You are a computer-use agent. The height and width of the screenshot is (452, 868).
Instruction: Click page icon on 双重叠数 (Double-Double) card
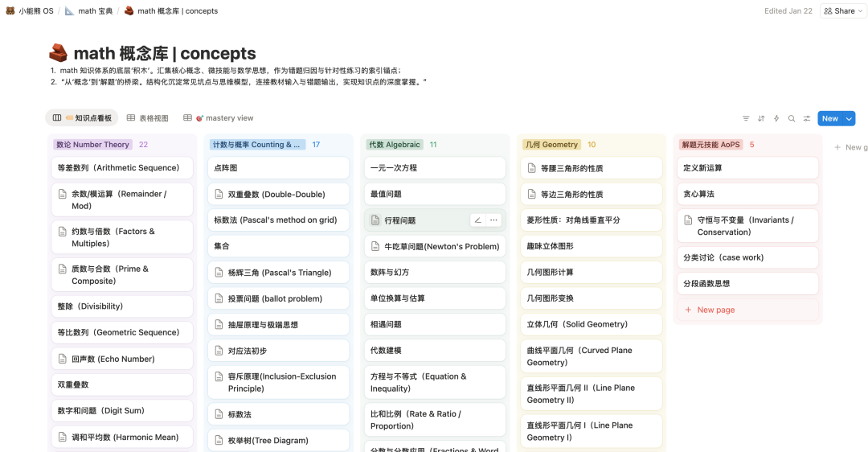pyautogui.click(x=219, y=195)
